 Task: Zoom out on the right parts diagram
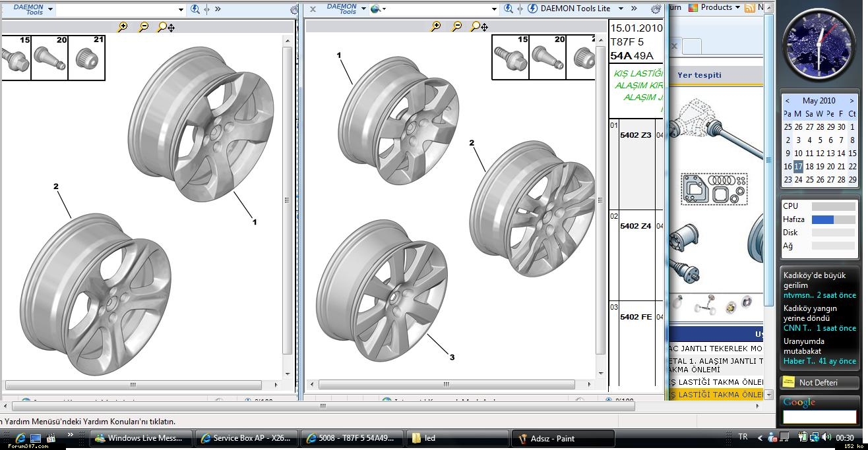coord(456,26)
